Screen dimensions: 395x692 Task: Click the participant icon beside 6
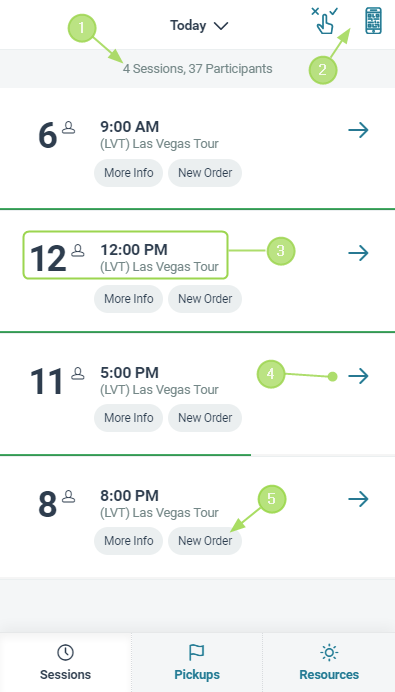pos(68,127)
